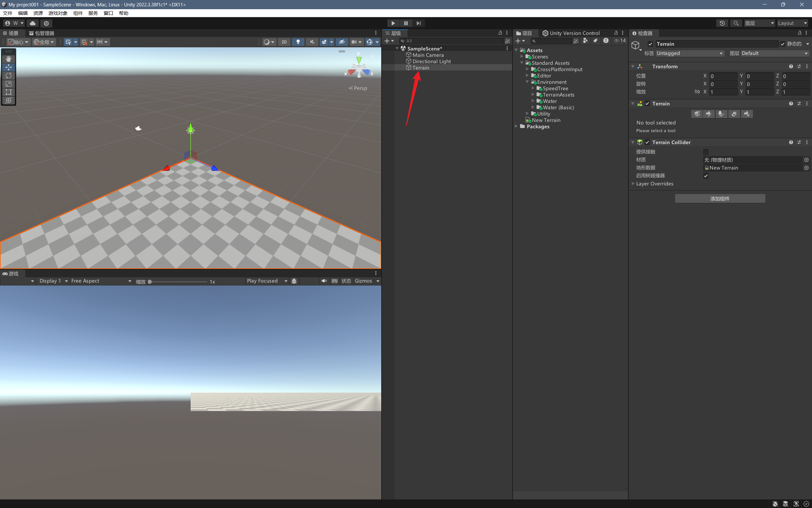Select the Paint Details tool
This screenshot has width=812, height=508.
tap(734, 114)
